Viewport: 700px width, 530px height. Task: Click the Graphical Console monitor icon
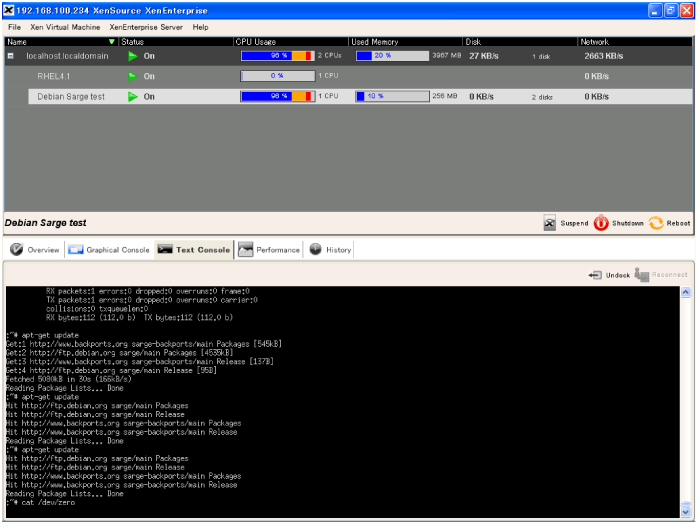coord(75,250)
